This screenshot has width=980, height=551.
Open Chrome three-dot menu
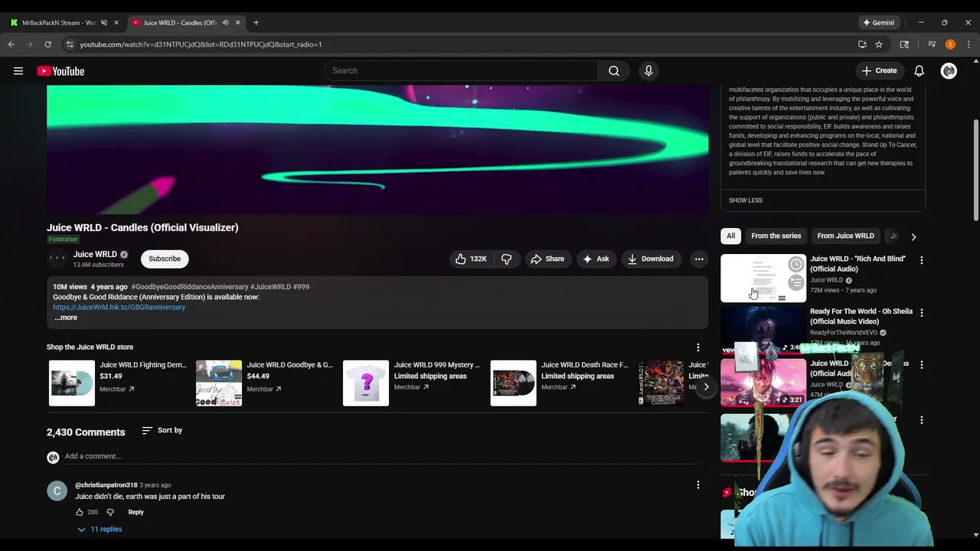pos(969,44)
